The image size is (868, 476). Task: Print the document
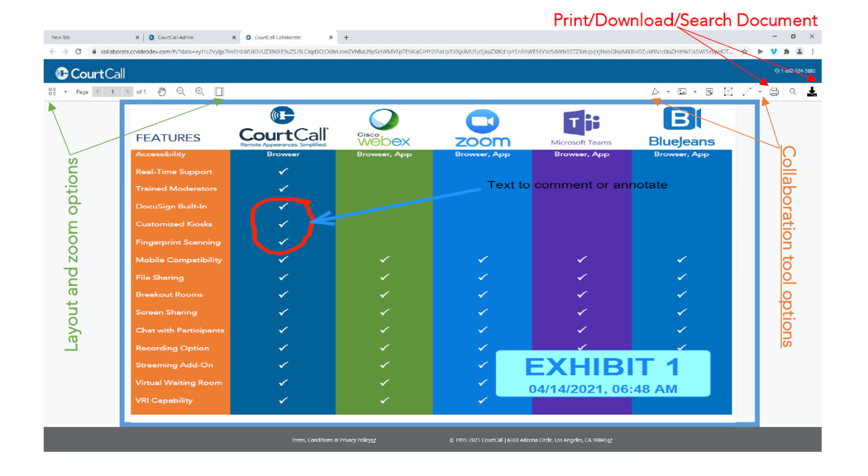click(774, 92)
